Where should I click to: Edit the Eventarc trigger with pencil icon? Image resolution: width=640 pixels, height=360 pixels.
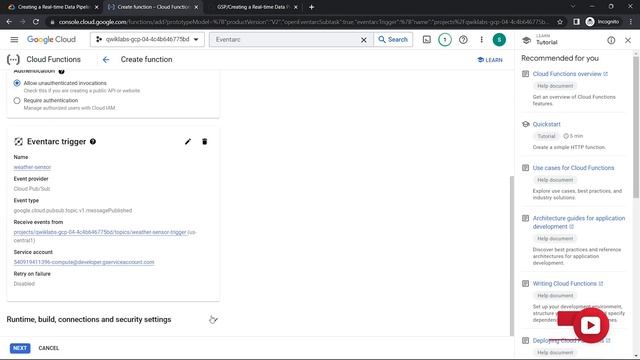pyautogui.click(x=188, y=142)
